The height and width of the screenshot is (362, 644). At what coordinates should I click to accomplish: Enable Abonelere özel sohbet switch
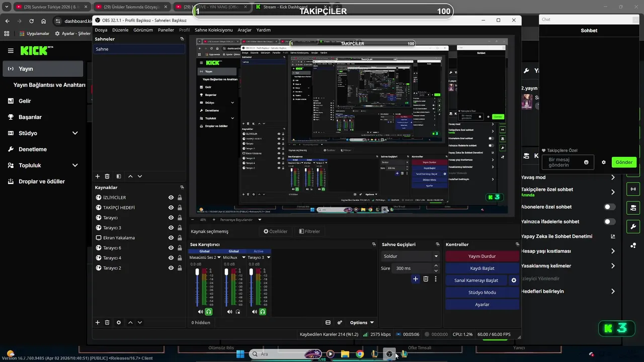(x=610, y=207)
